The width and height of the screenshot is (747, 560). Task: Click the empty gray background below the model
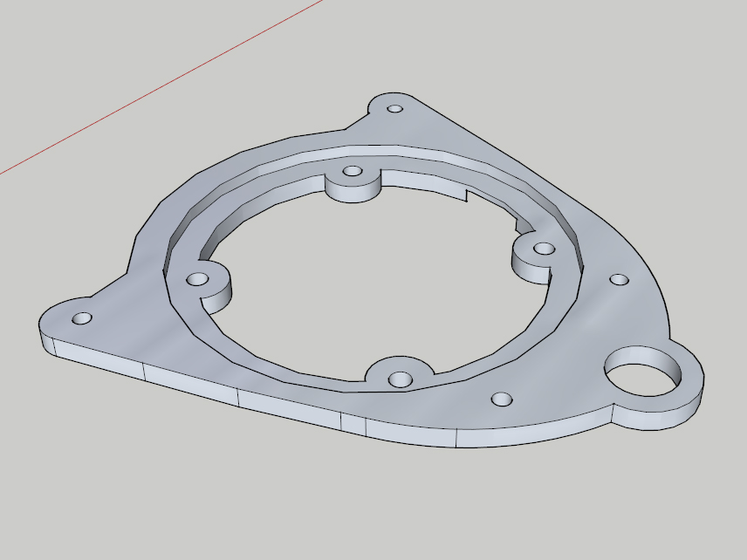(372, 505)
